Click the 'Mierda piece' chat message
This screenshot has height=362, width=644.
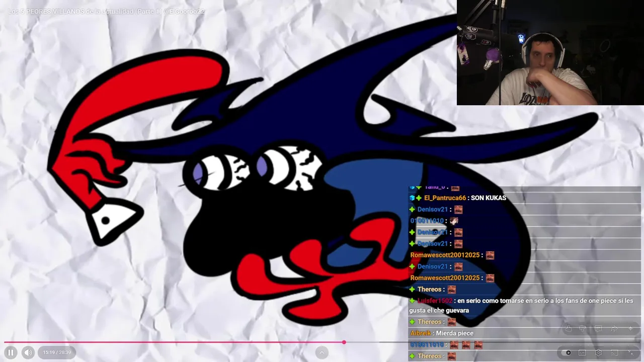[x=454, y=333]
